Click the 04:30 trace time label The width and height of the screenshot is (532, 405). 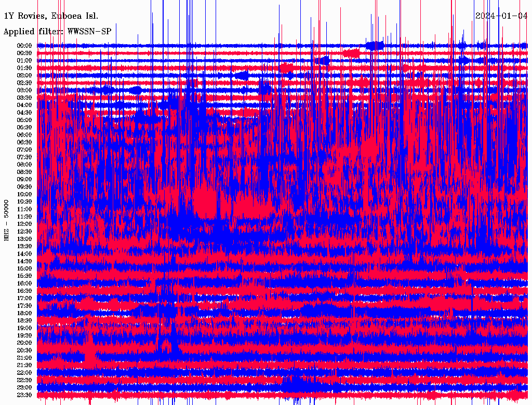coord(24,113)
